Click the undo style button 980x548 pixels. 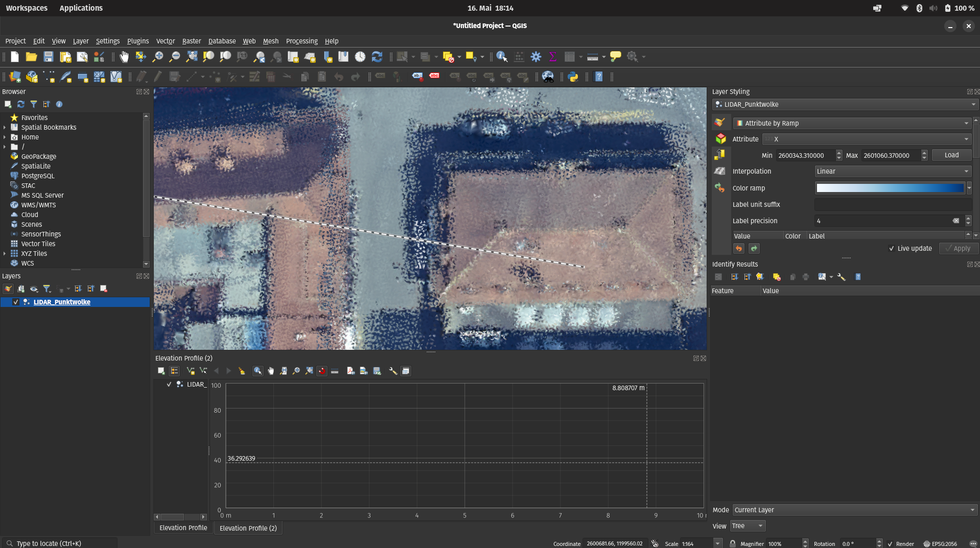point(739,248)
